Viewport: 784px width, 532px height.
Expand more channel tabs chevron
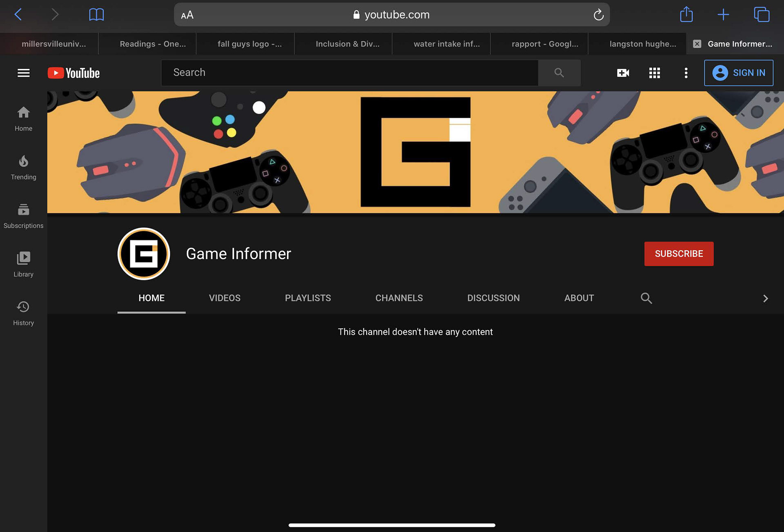765,298
